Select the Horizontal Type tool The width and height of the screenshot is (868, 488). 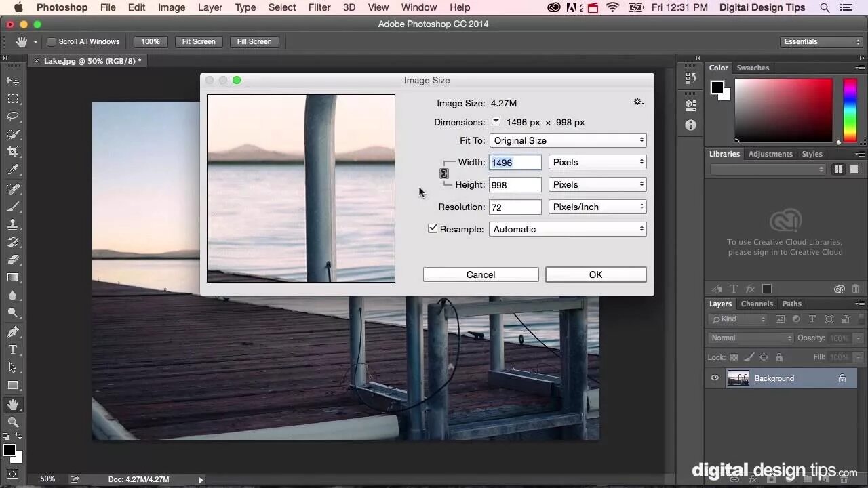tap(13, 350)
